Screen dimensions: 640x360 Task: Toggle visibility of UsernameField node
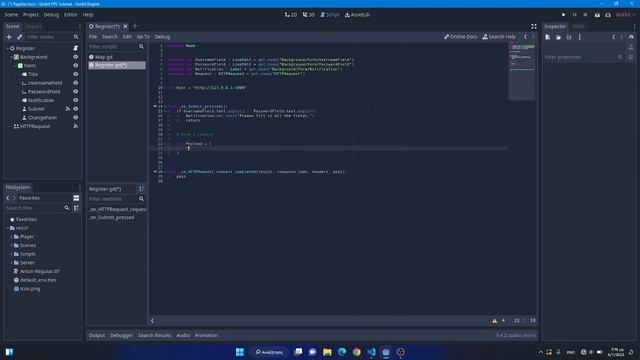76,83
